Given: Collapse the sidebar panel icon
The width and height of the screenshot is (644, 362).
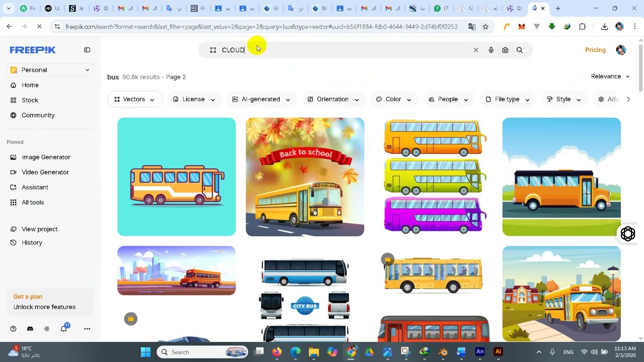Looking at the screenshot, I should pyautogui.click(x=87, y=50).
